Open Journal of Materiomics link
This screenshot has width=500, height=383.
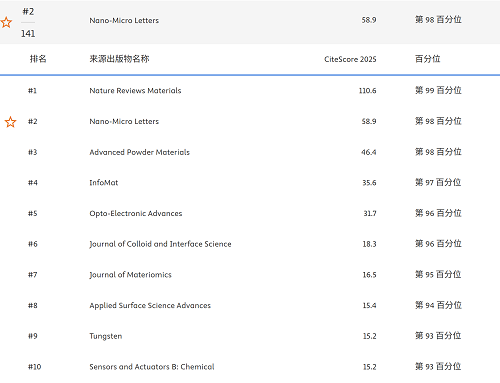130,275
